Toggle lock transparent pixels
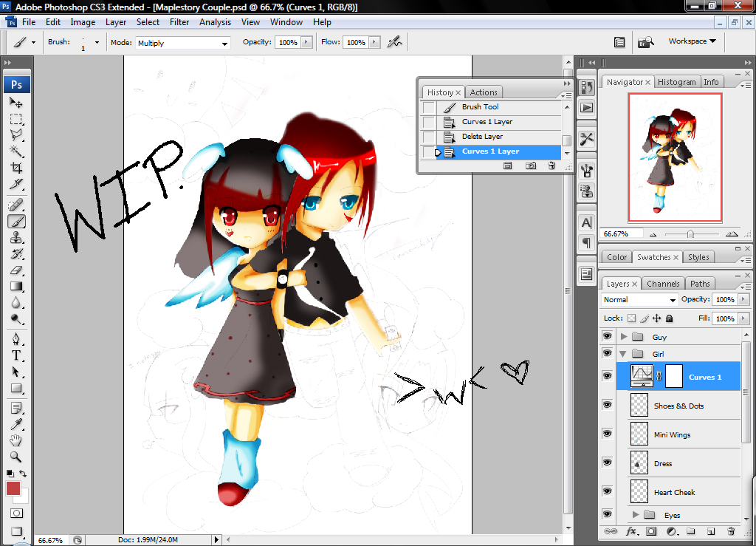Image resolution: width=756 pixels, height=546 pixels. pos(632,318)
